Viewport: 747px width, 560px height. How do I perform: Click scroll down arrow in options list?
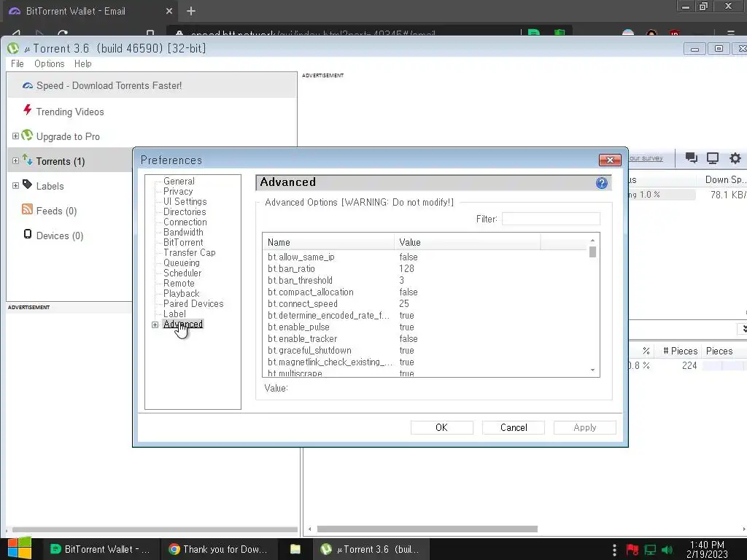point(592,370)
